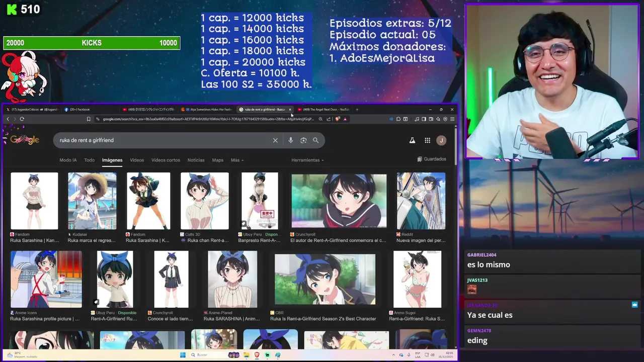The image size is (644, 362).
Task: Go back in the browser
Action: point(8,119)
